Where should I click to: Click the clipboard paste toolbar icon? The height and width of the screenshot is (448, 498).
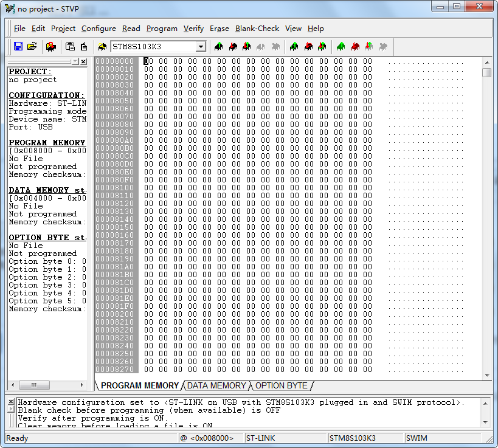point(70,47)
